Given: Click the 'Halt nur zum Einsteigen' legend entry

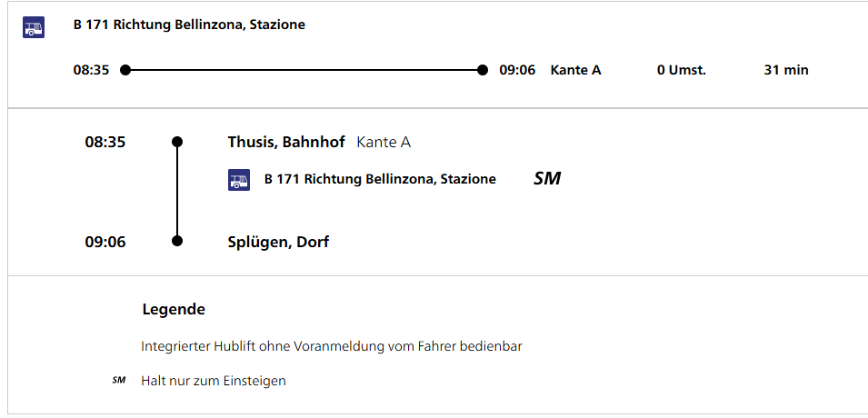Looking at the screenshot, I should click(214, 381).
